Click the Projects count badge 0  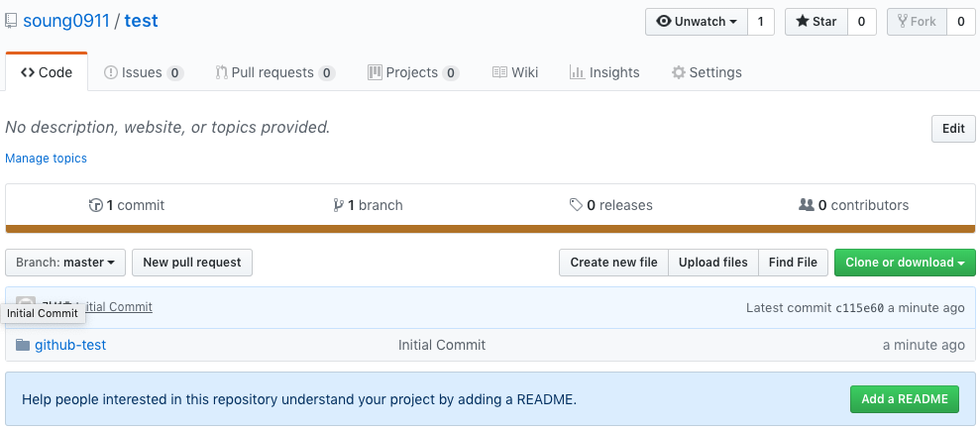[x=451, y=73]
